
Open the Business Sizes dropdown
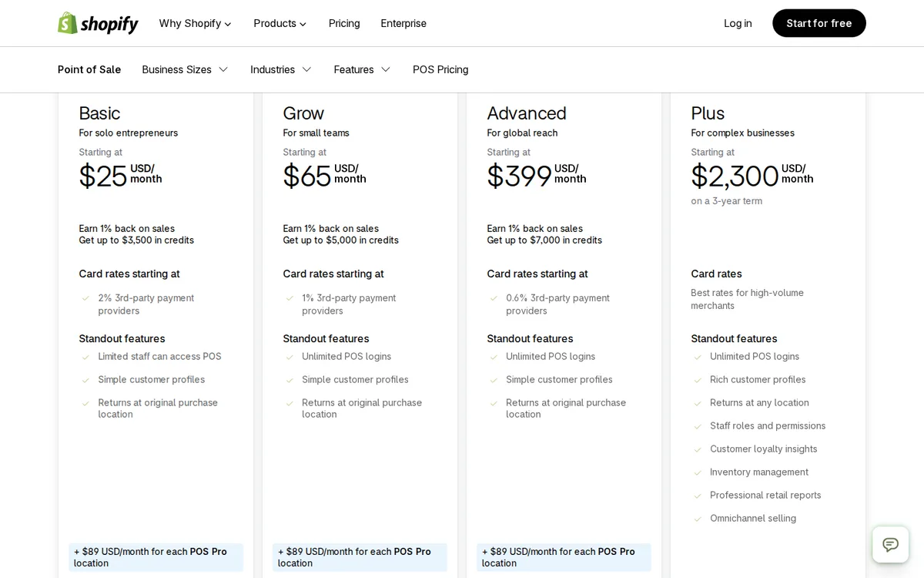185,69
